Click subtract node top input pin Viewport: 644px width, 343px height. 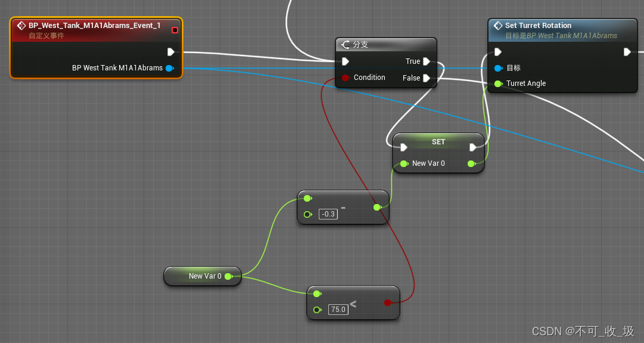[x=307, y=199]
